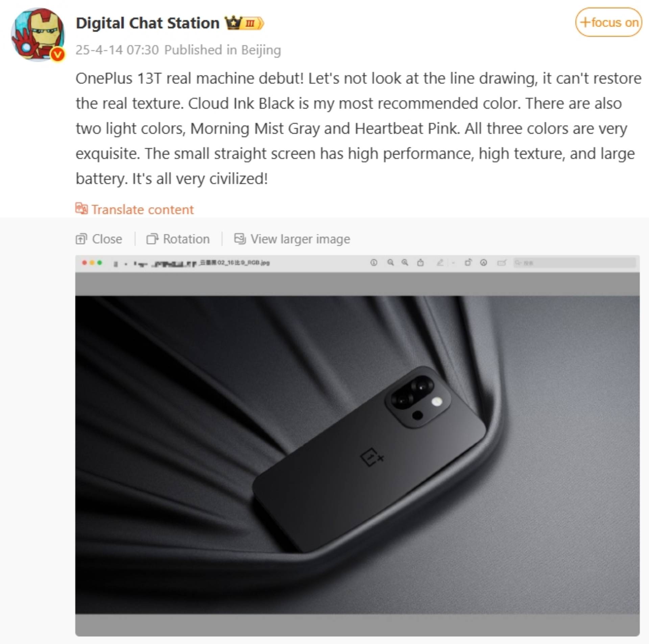Click the zoom in magnifier icon

[x=405, y=263]
